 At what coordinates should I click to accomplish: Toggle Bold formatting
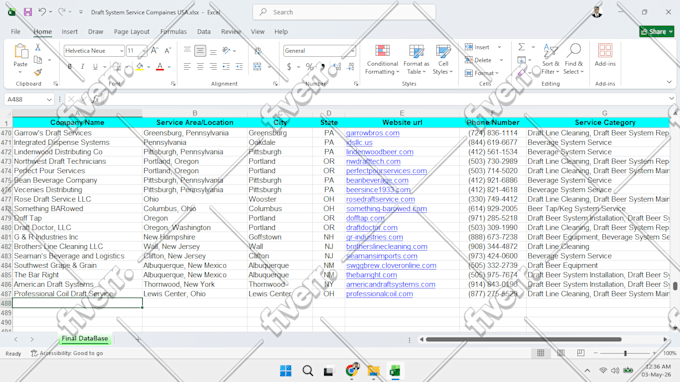click(69, 67)
